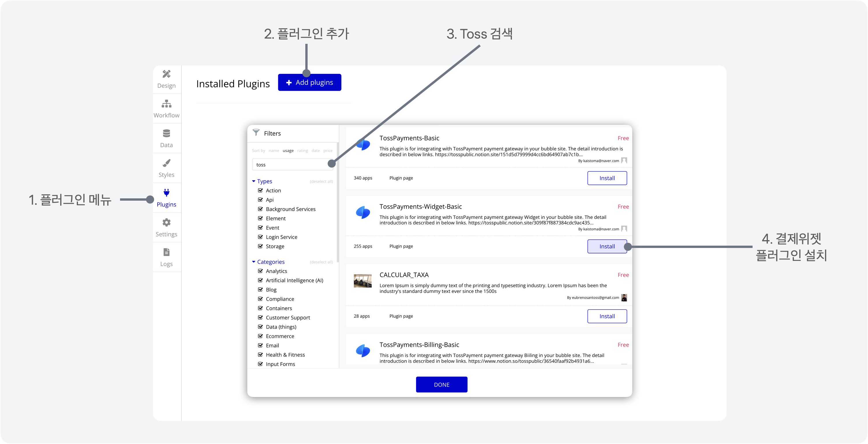Install the TossPayments-Widget-Basic plugin
The image size is (868, 444).
(x=607, y=247)
